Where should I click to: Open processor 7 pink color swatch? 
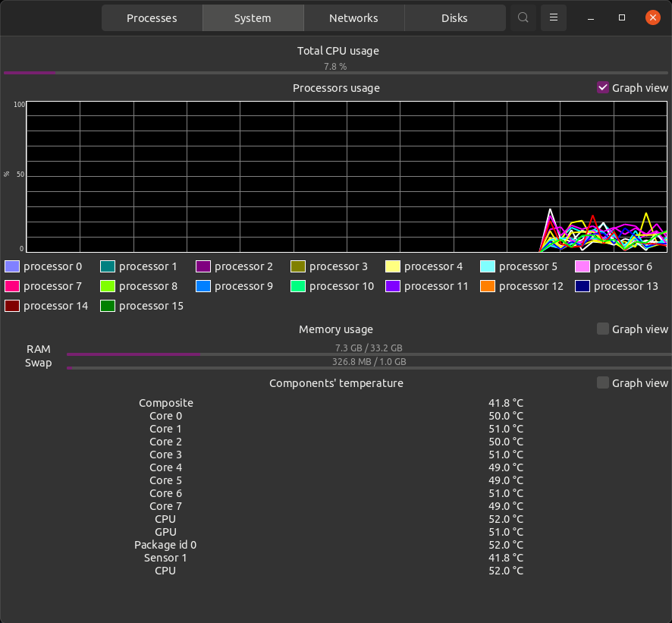[12, 286]
